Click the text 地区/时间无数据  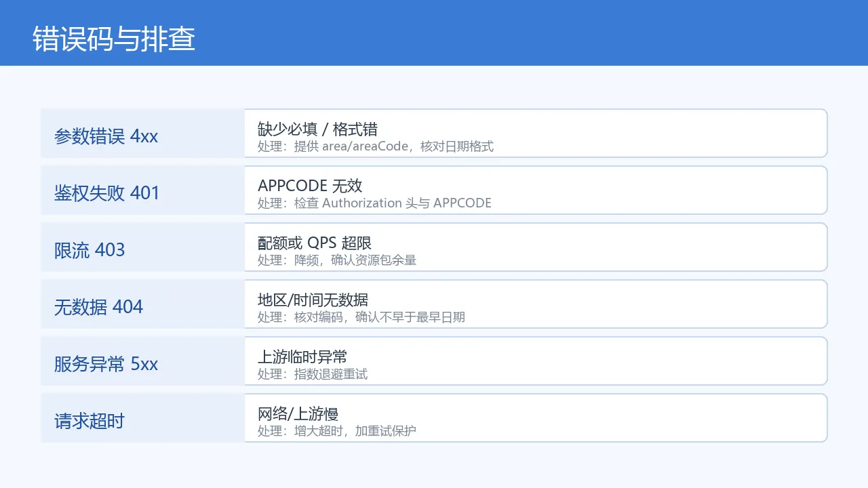(x=313, y=300)
